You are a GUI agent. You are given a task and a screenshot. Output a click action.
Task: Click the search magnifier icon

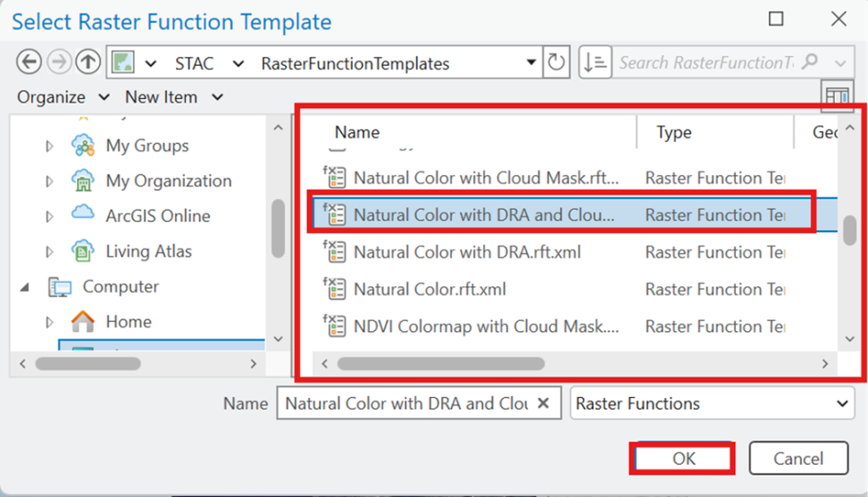click(810, 62)
